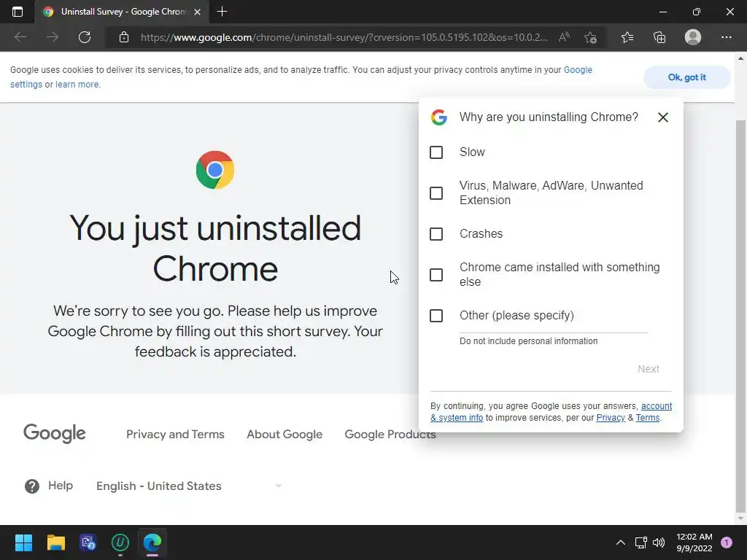The width and height of the screenshot is (747, 560).
Task: Click the volume speaker tray icon
Action: [x=659, y=542]
